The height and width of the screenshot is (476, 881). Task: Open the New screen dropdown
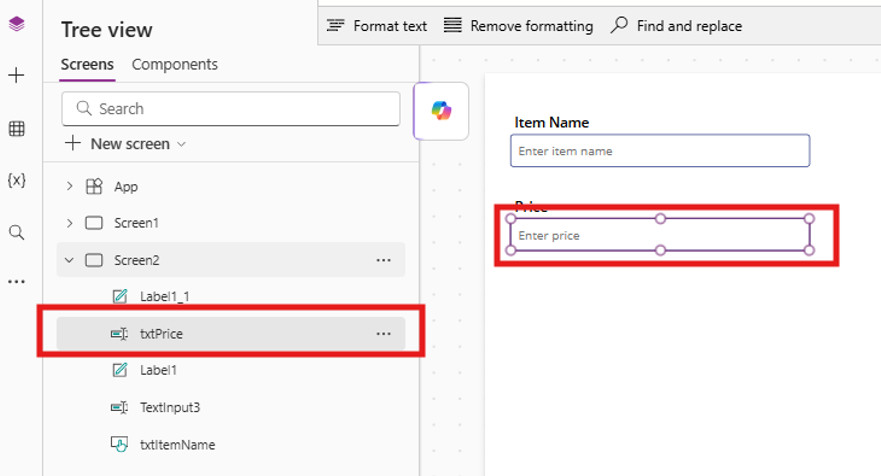(x=126, y=144)
